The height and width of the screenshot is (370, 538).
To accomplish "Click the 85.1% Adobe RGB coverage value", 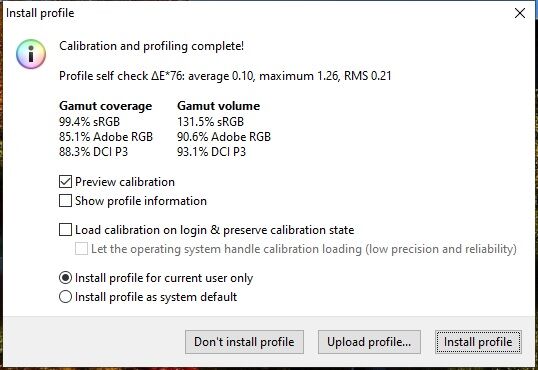I will point(106,137).
